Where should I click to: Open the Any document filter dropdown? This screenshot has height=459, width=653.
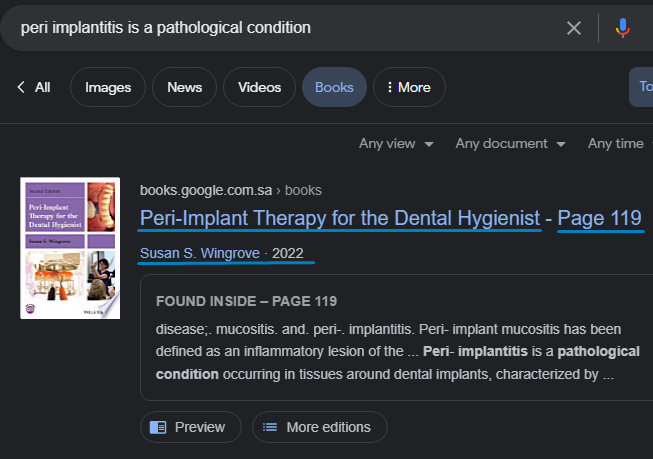(510, 144)
